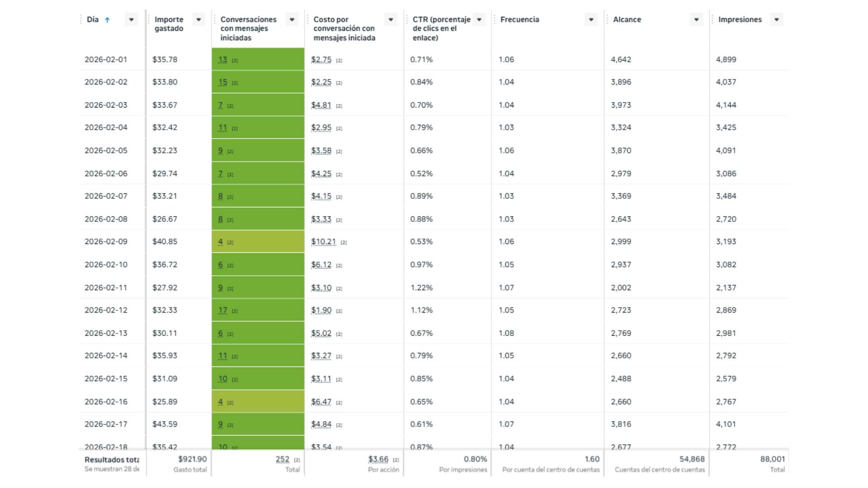The height and width of the screenshot is (488, 868).
Task: Click the total 252 conversations link
Action: [x=282, y=459]
